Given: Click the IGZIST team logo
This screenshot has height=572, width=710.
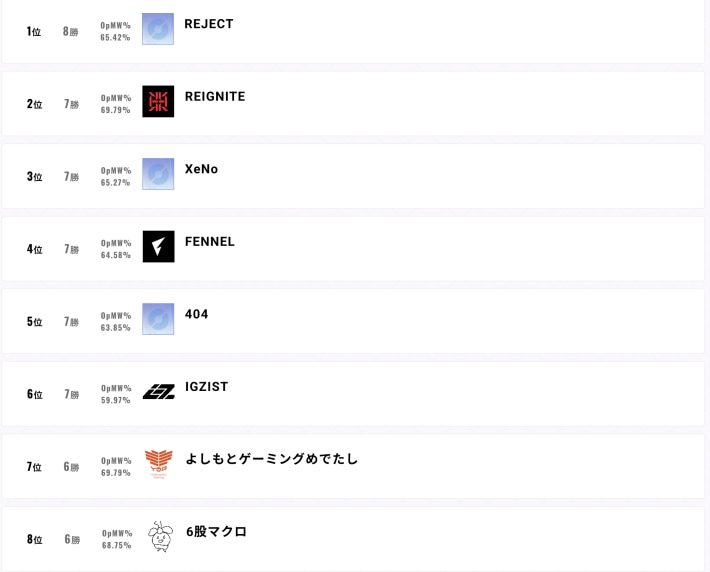Looking at the screenshot, I should 158,391.
